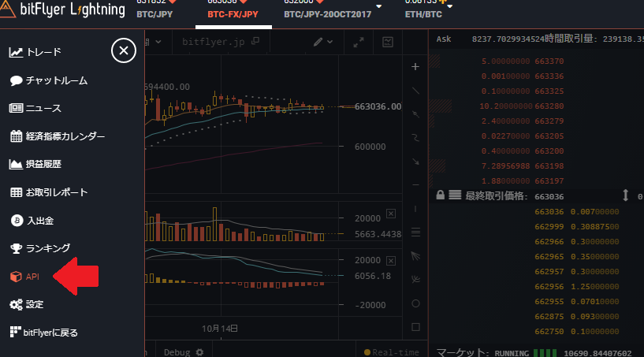Select the zigzag path drawing tool
The height and width of the screenshot is (357, 644).
point(415,138)
